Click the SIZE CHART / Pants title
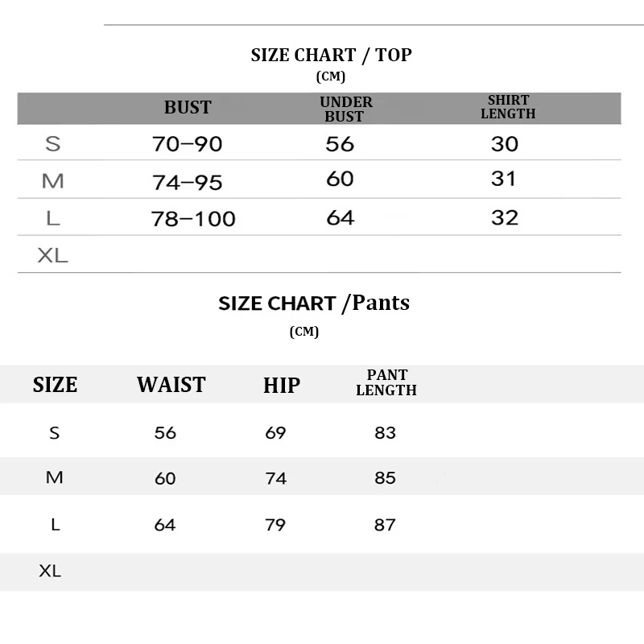Image resolution: width=644 pixels, height=644 pixels. [x=314, y=303]
